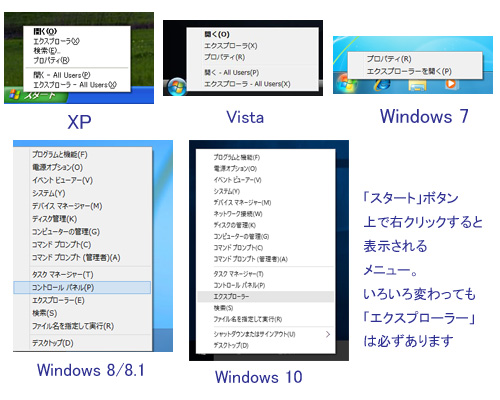Click the Windows 7 Start orb
Viewport: 500px width, 400px height.
tap(346, 83)
